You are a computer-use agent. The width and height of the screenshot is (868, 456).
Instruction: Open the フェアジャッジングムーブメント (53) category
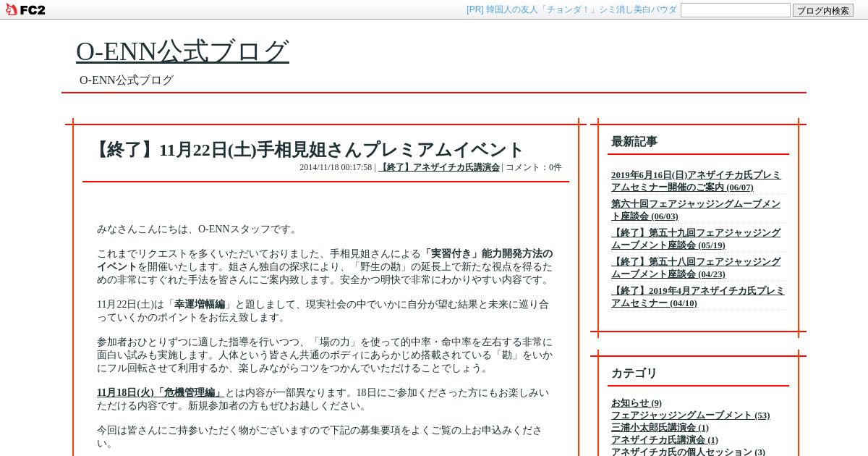(x=690, y=415)
